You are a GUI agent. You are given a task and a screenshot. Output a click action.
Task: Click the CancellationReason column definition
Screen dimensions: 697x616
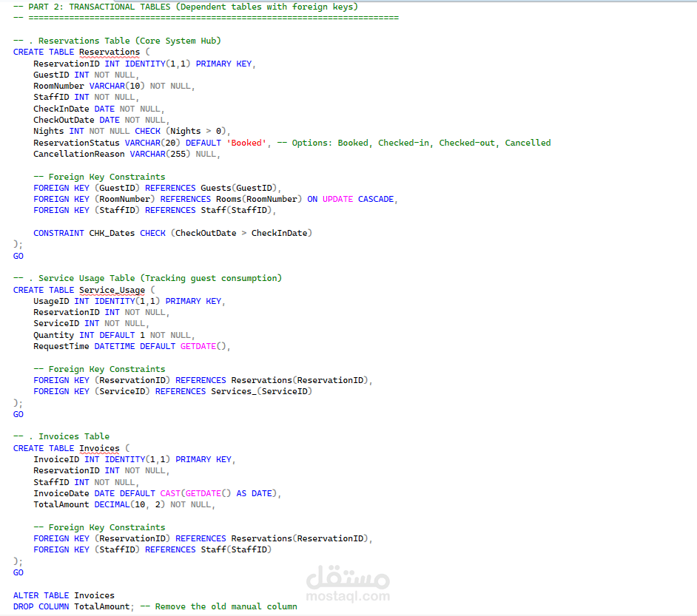(x=127, y=154)
